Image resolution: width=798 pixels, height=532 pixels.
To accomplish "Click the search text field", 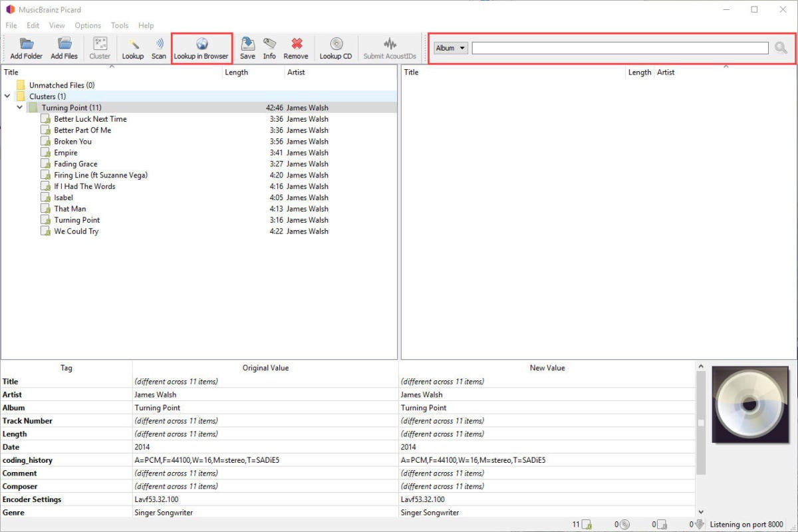I will (x=620, y=48).
